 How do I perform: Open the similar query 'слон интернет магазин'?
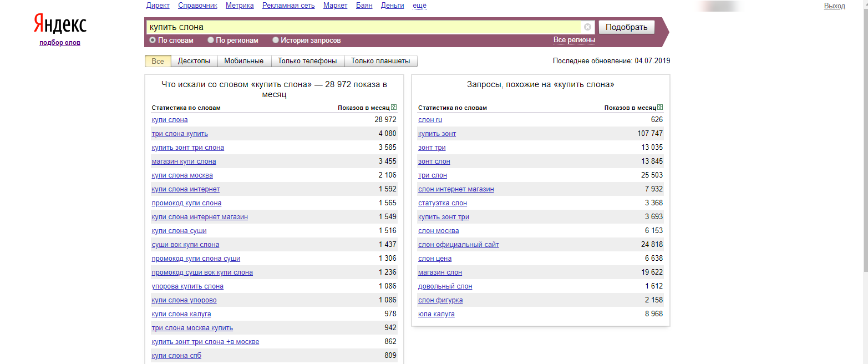(x=456, y=189)
